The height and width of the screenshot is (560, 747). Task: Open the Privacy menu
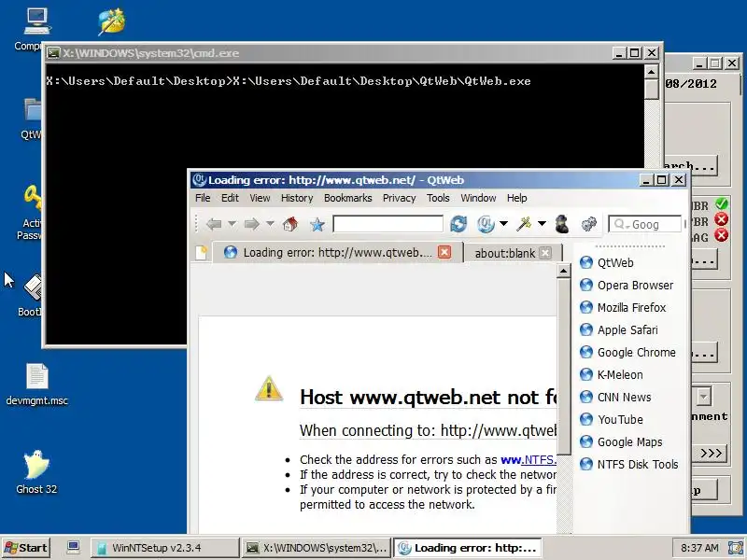point(400,198)
